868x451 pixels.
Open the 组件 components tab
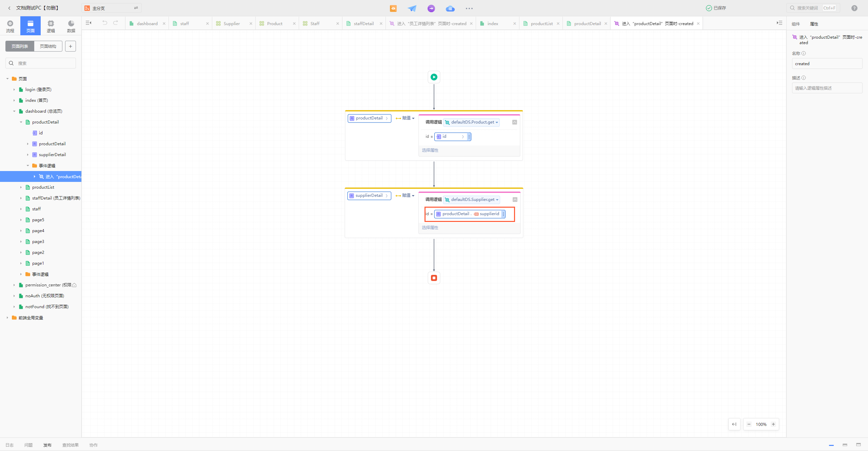pyautogui.click(x=796, y=24)
